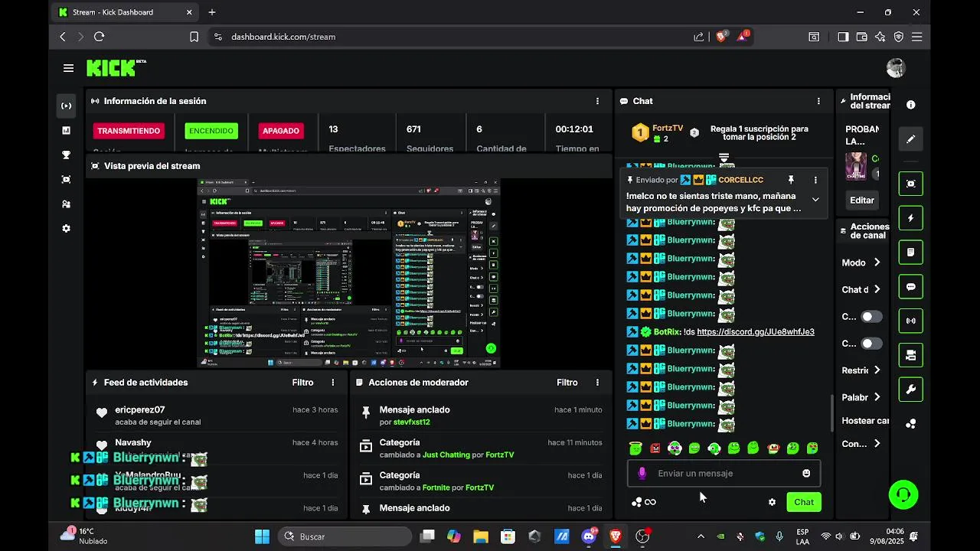Expand the Chat d option chevron
Image resolution: width=980 pixels, height=551 pixels.
pyautogui.click(x=877, y=289)
